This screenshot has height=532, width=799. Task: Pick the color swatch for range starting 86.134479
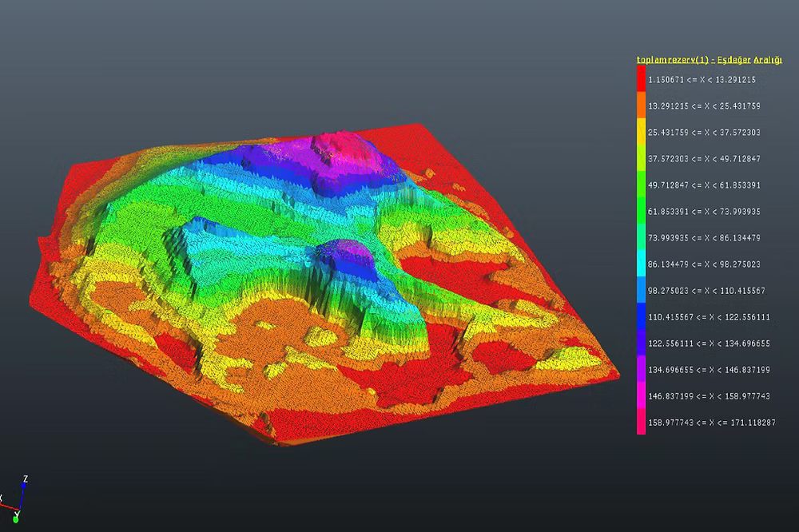641,264
